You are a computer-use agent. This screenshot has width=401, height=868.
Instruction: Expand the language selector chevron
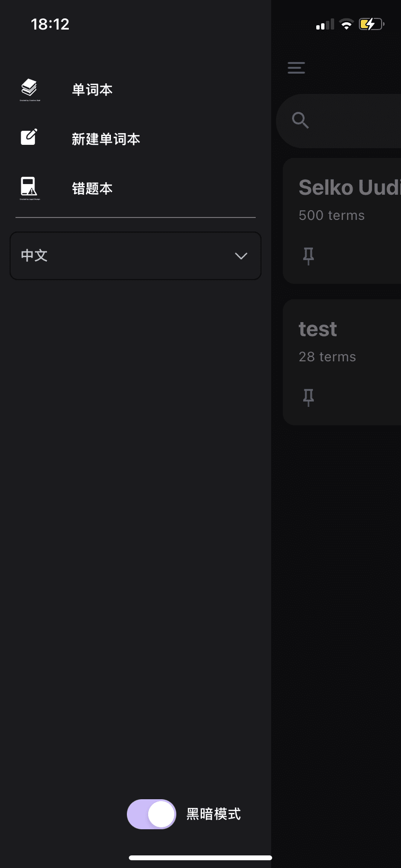(x=241, y=256)
